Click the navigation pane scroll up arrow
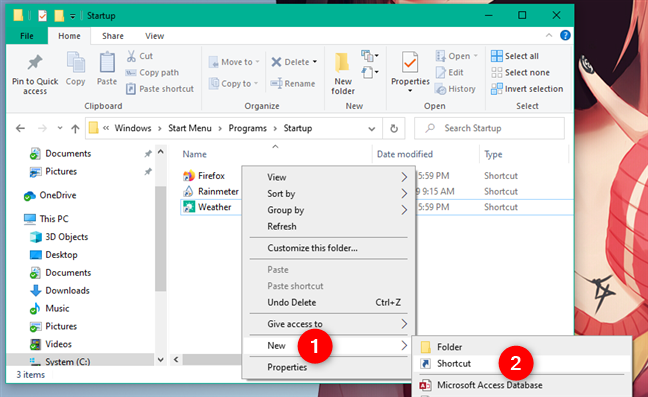648x397 pixels. (161, 152)
